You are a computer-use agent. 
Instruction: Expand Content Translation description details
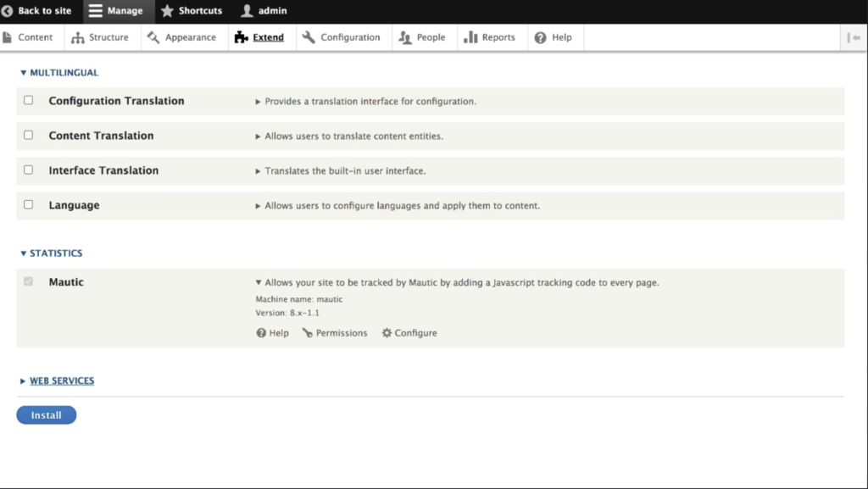point(258,136)
